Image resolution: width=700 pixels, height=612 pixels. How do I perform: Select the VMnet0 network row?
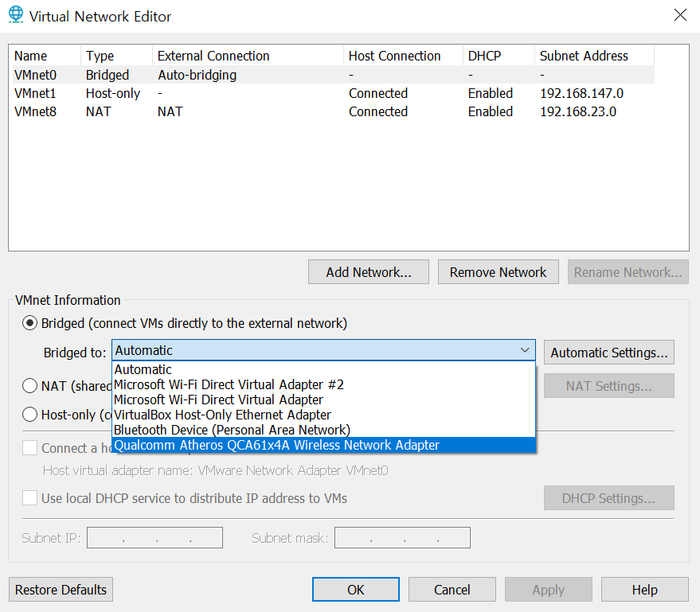click(334, 75)
